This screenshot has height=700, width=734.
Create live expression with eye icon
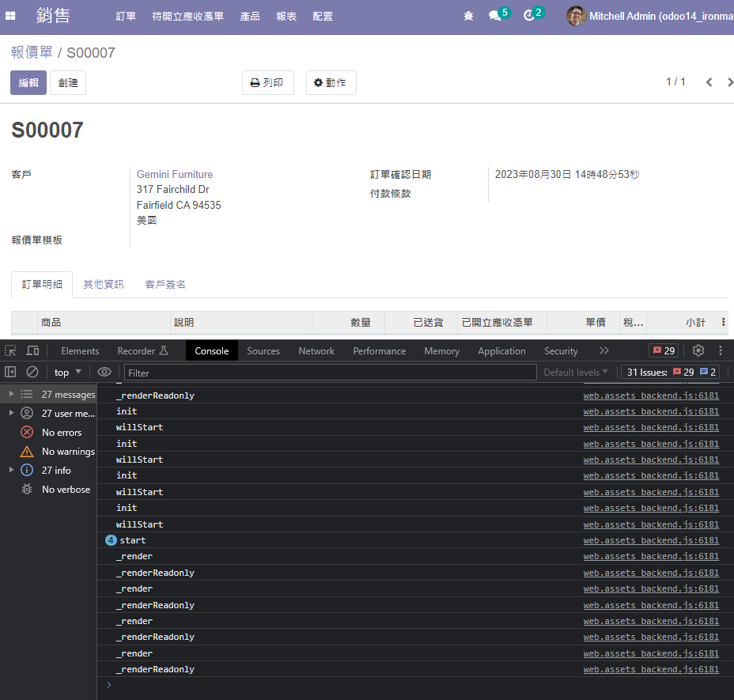pos(104,373)
